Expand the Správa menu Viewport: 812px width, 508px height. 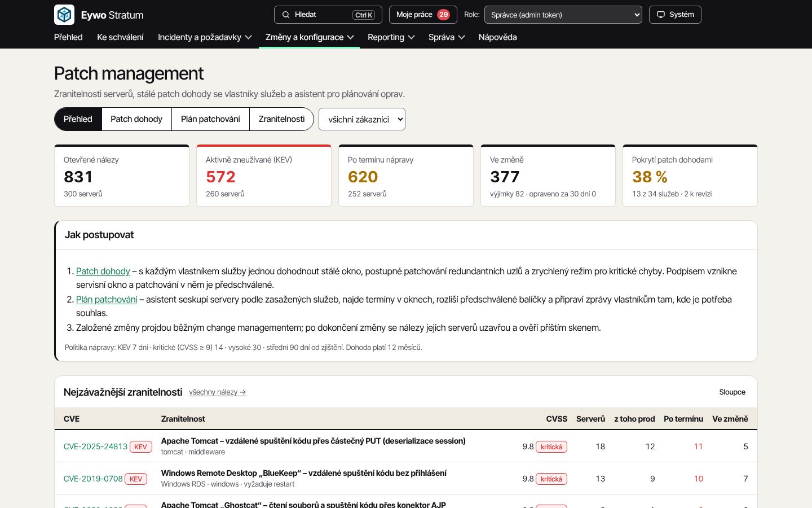click(x=447, y=37)
